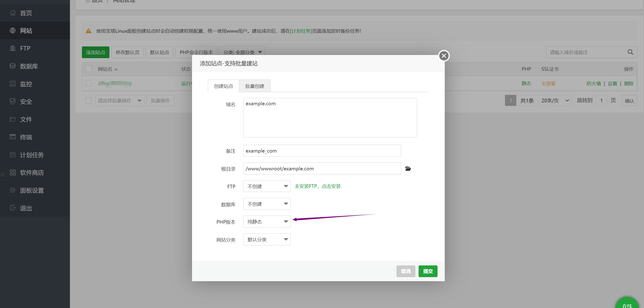Open the 软件商店 sidebar icon

coord(12,172)
